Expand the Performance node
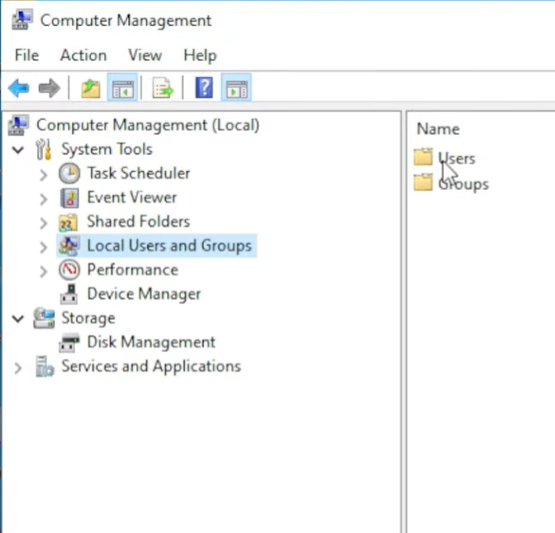 click(x=44, y=271)
